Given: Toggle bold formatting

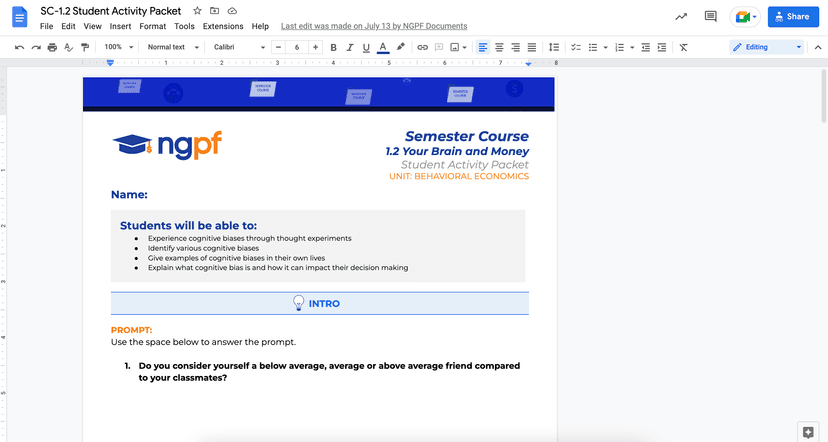Looking at the screenshot, I should 349,47.
